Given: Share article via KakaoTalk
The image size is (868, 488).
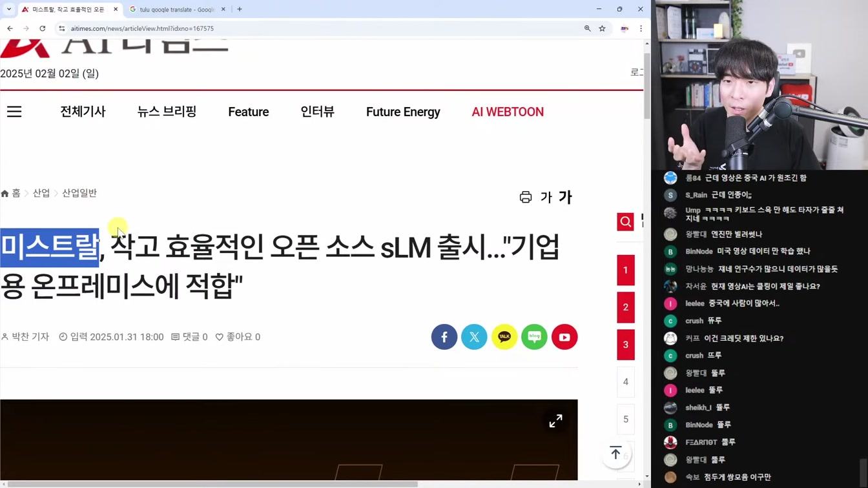Looking at the screenshot, I should (504, 337).
